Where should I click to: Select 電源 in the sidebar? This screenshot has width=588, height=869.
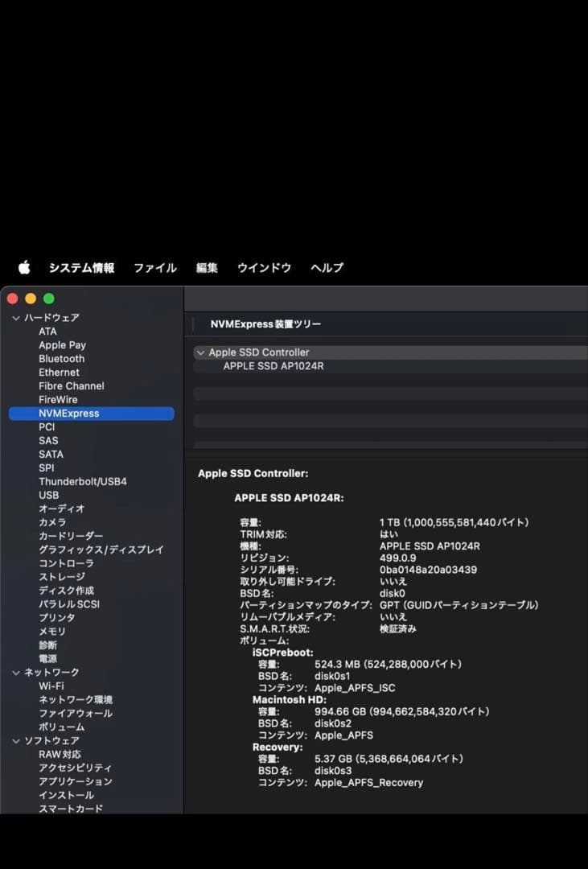pos(47,658)
